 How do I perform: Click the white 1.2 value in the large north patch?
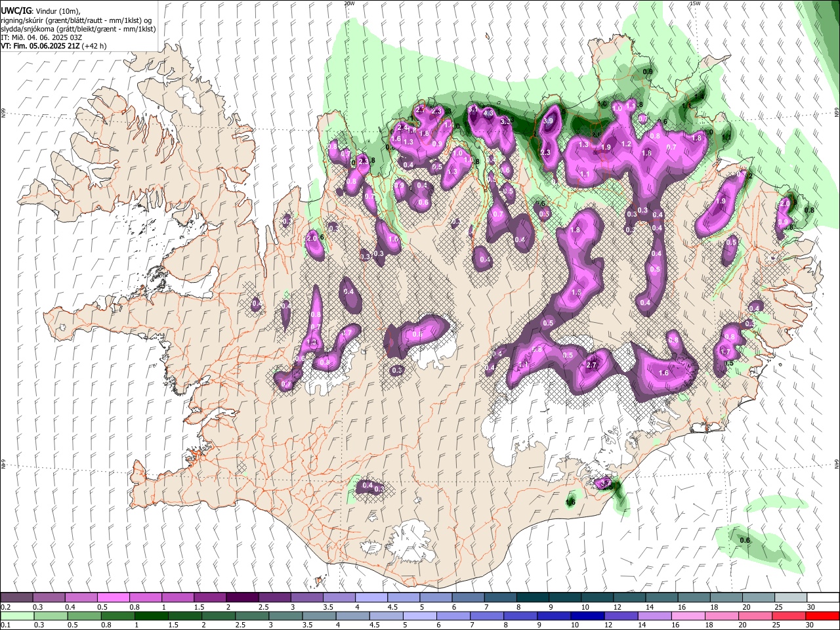626,144
